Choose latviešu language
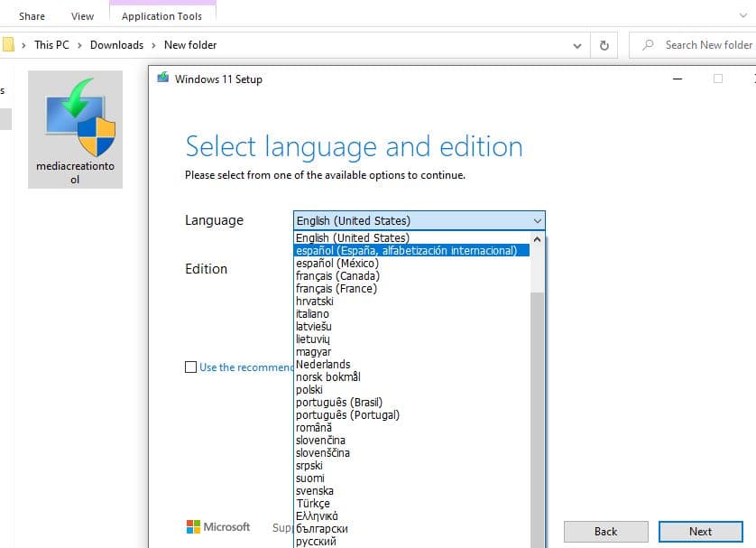The image size is (756, 548). pos(411,327)
